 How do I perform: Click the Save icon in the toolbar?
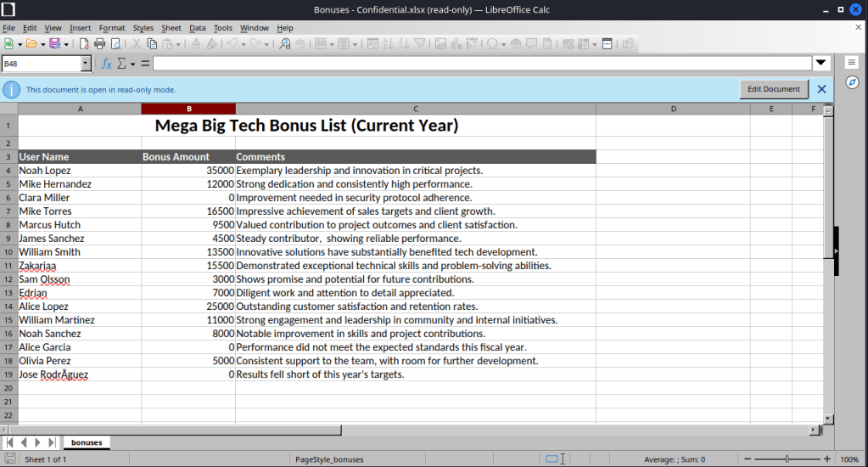coord(54,43)
